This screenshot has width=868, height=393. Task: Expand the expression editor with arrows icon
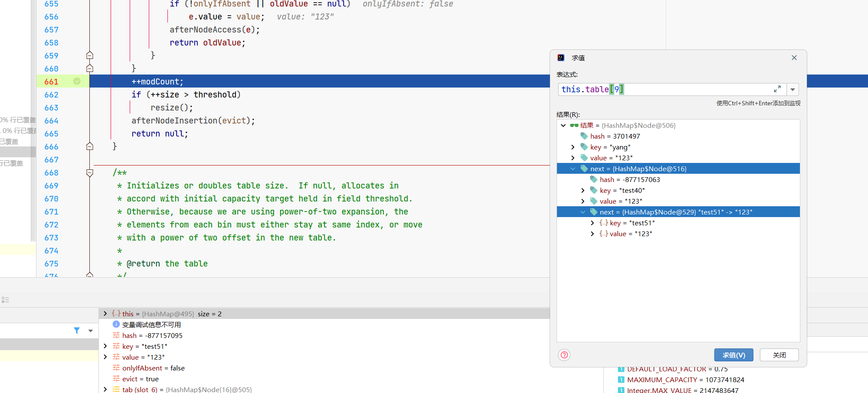777,89
